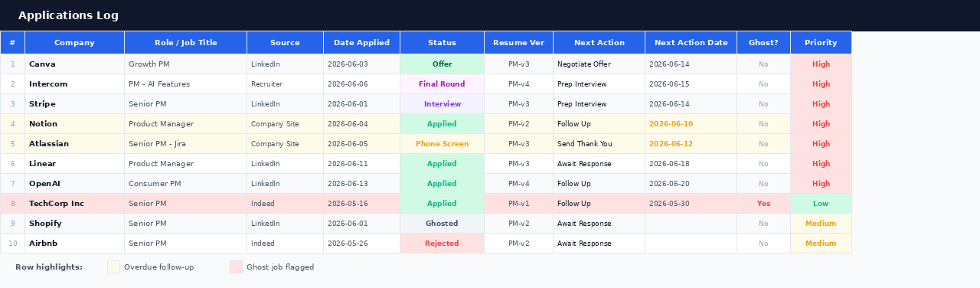The height and width of the screenshot is (288, 980).
Task: Select the Applications Log title
Action: [68, 15]
